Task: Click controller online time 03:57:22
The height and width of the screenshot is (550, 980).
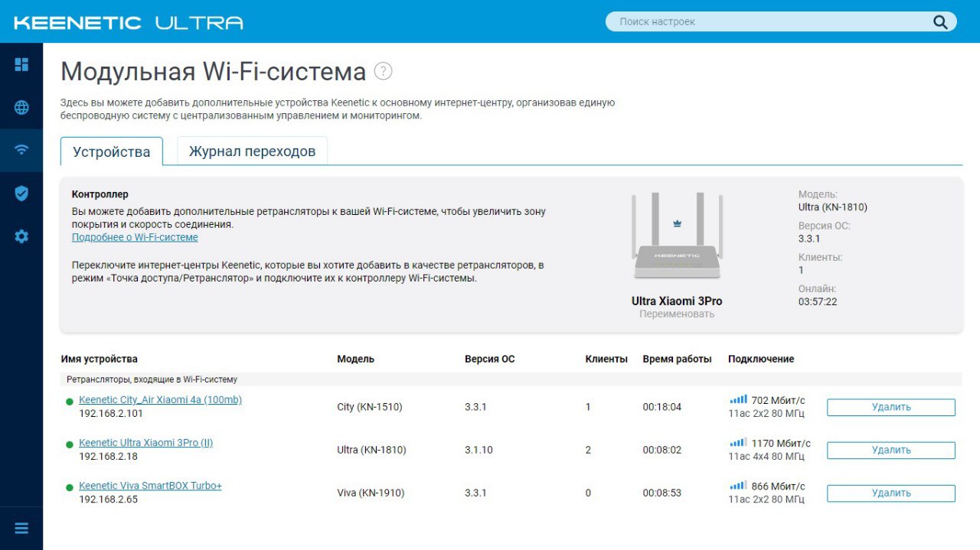Action: click(x=818, y=302)
